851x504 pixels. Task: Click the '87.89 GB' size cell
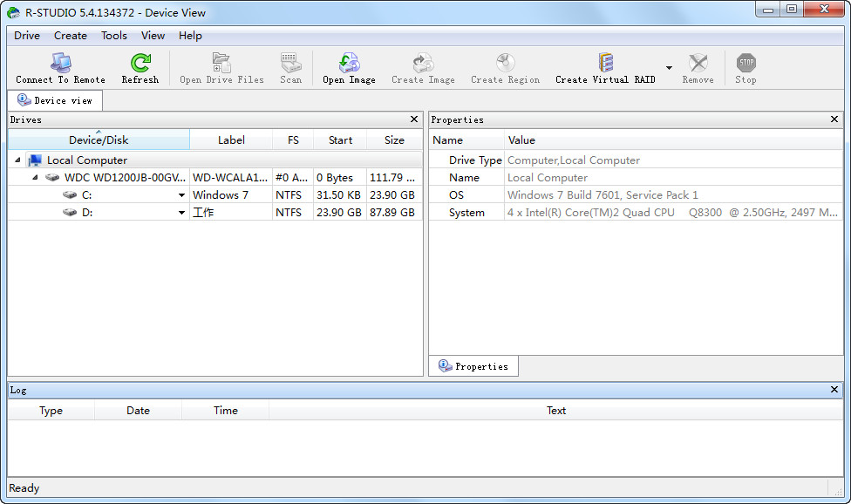pos(395,212)
